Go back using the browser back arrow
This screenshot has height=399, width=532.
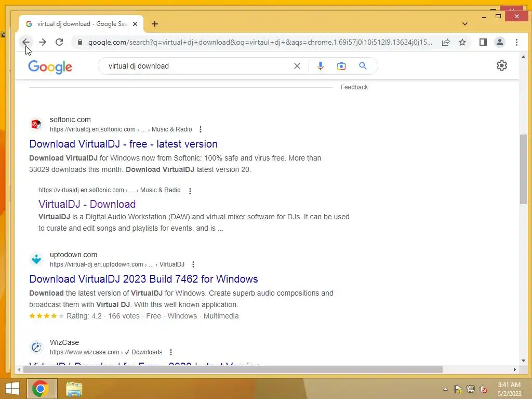coord(26,42)
